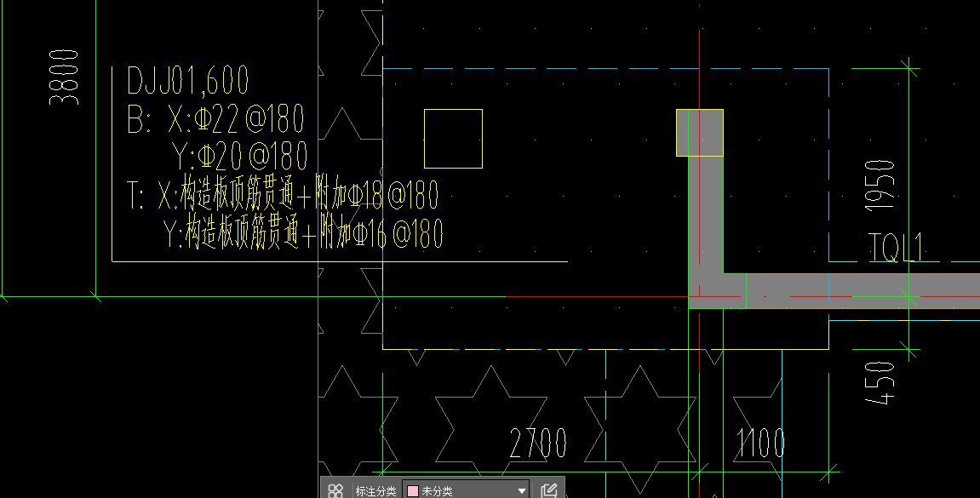Click the 1950 vertical dimension text
The image size is (980, 498).
coord(880,185)
